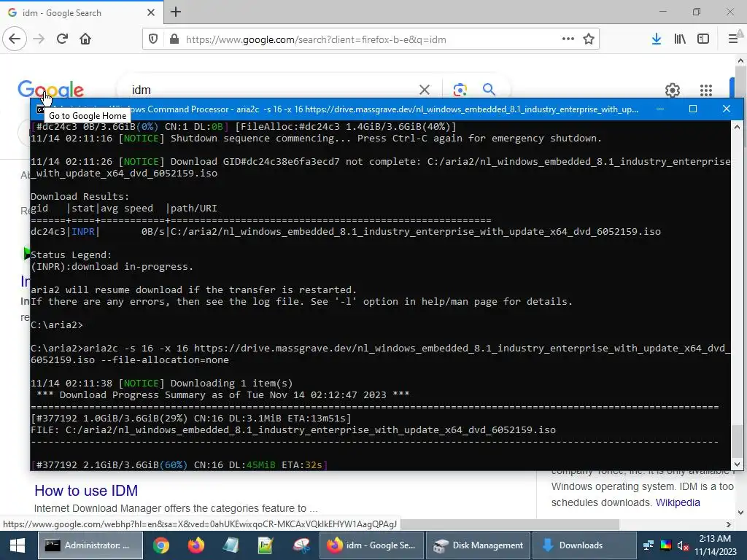
Task: Switch to idm Google Search taskbar button
Action: [x=371, y=545]
